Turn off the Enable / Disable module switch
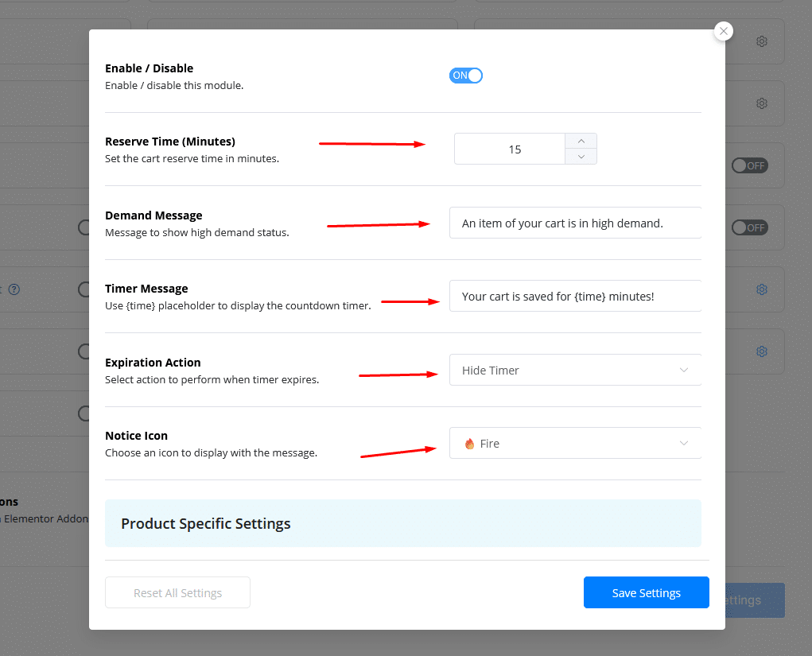Screen dimensions: 812x656 (466, 75)
